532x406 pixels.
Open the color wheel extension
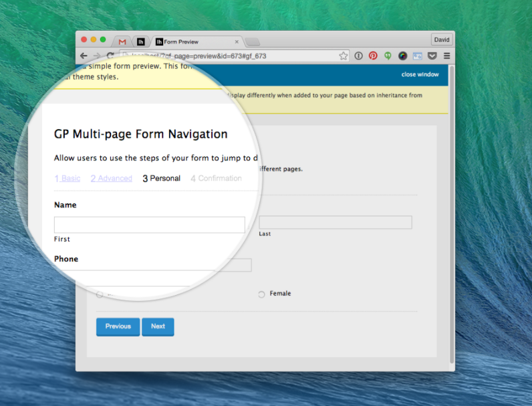click(403, 56)
